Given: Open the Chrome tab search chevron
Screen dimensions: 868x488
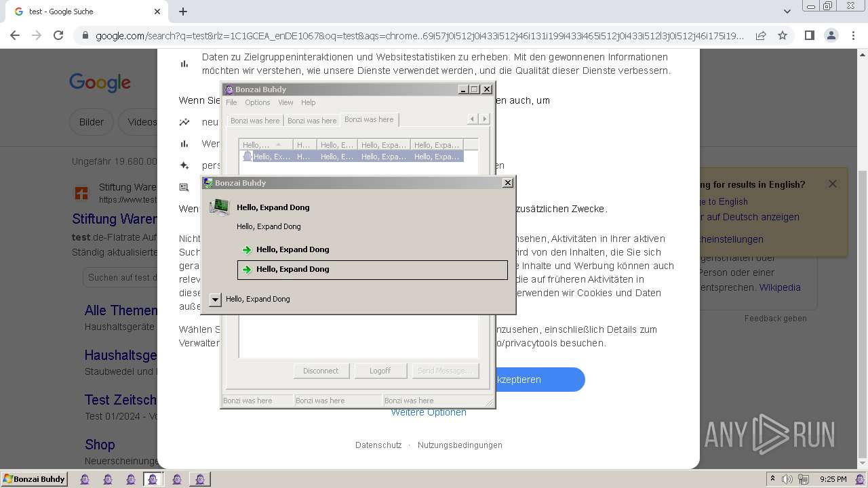Looking at the screenshot, I should tap(787, 12).
